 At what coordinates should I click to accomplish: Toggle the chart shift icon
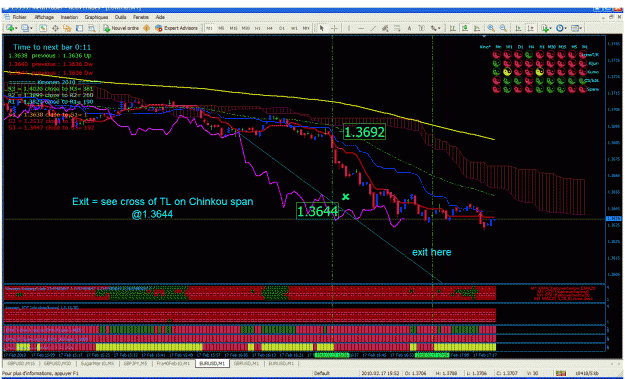(531, 28)
